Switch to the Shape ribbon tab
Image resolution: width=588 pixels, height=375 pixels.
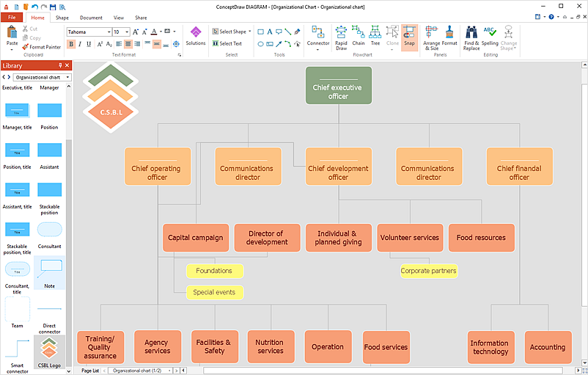[x=62, y=18]
